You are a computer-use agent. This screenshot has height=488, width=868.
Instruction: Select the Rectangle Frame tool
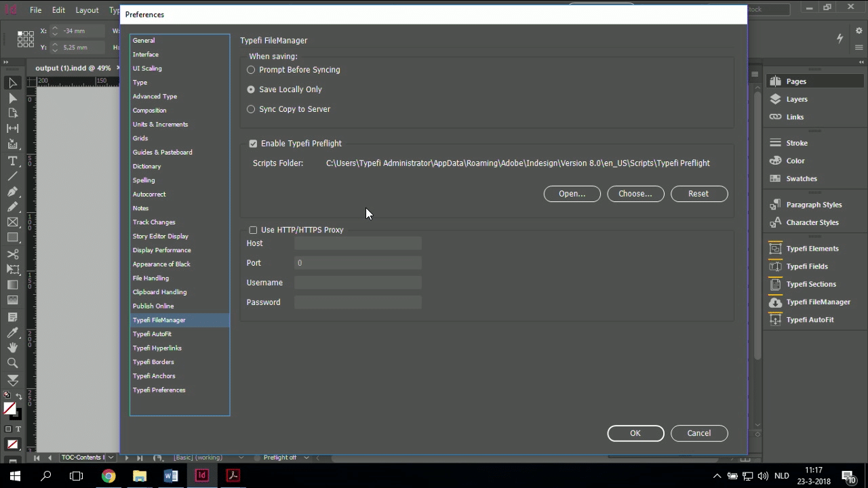[x=12, y=222]
